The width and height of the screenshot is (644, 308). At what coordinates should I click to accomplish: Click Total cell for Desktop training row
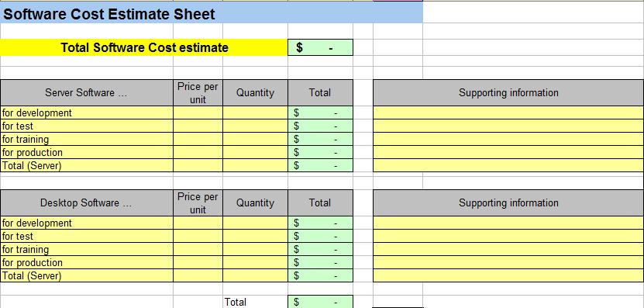coord(320,249)
